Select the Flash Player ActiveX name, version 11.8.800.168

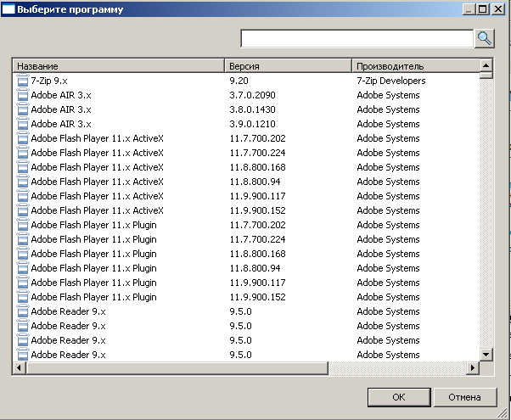click(97, 167)
